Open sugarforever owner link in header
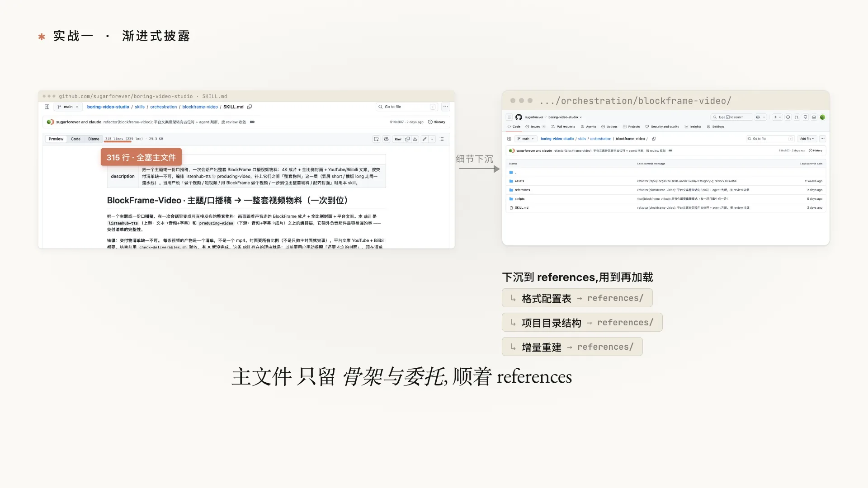 click(534, 117)
